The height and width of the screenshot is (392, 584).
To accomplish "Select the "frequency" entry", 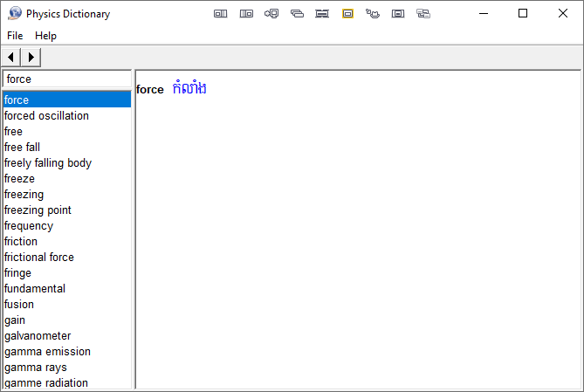I will tap(29, 226).
